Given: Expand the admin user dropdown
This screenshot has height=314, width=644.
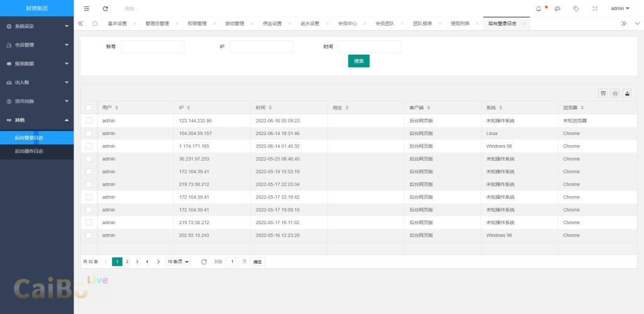Looking at the screenshot, I should (x=620, y=8).
